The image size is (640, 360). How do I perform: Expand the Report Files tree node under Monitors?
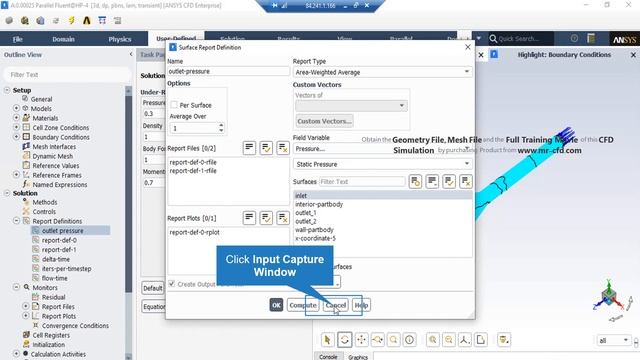[26, 306]
